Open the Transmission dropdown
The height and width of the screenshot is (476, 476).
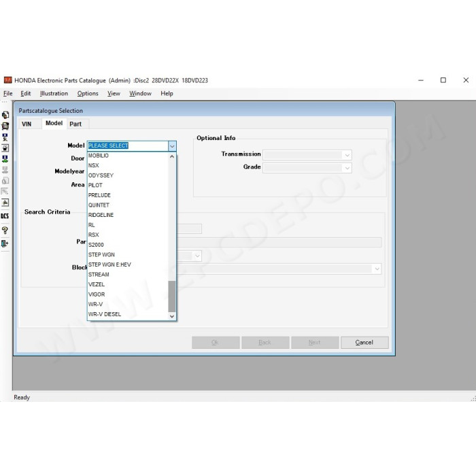[x=347, y=155]
